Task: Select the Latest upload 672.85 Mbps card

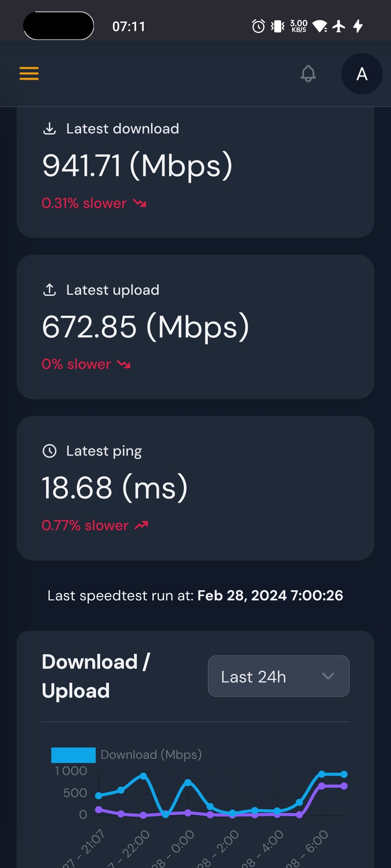Action: coord(195,327)
